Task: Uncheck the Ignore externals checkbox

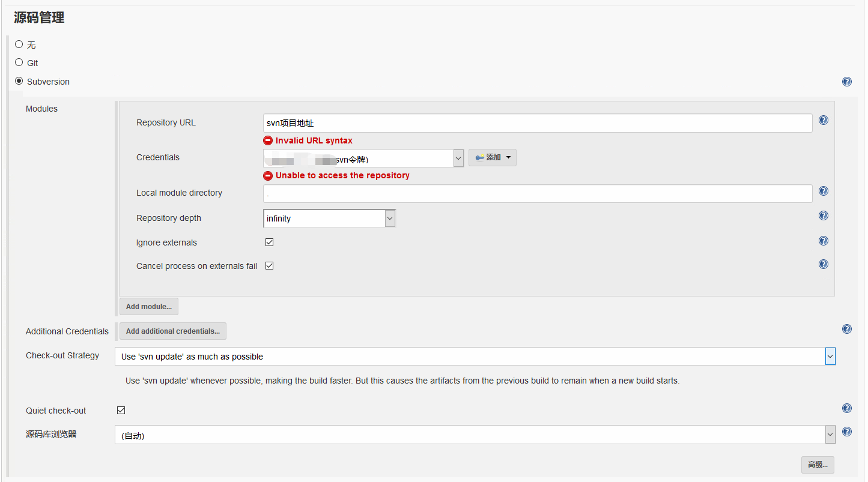Action: (x=270, y=243)
